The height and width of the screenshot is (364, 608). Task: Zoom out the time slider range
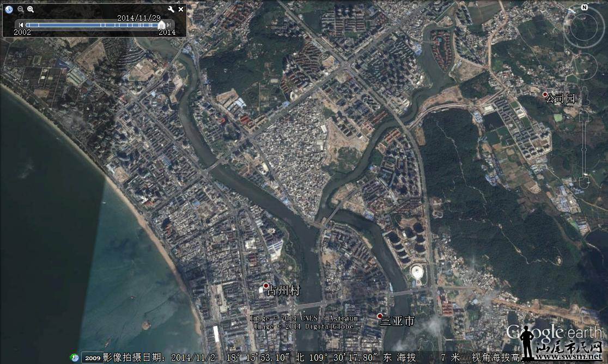[x=20, y=9]
